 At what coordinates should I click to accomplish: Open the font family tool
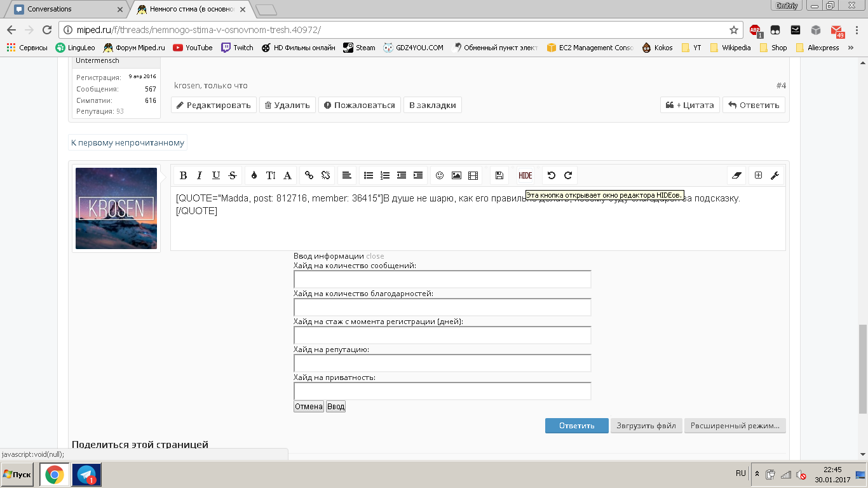287,175
